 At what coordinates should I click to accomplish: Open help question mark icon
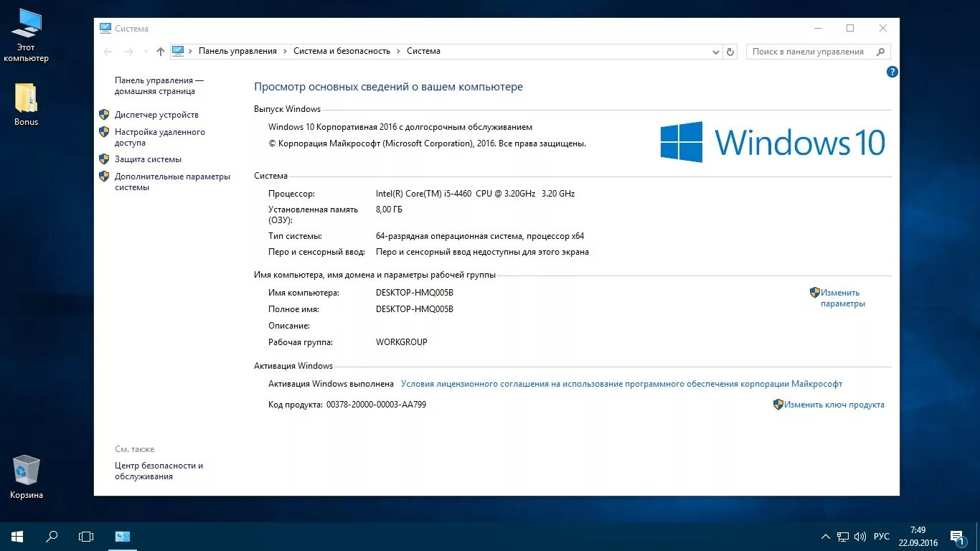pyautogui.click(x=892, y=72)
